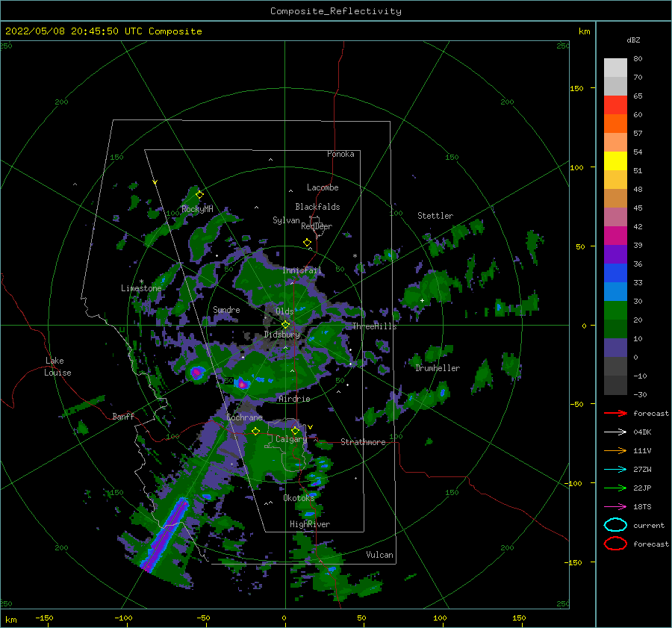Click the Limestone label

(141, 288)
